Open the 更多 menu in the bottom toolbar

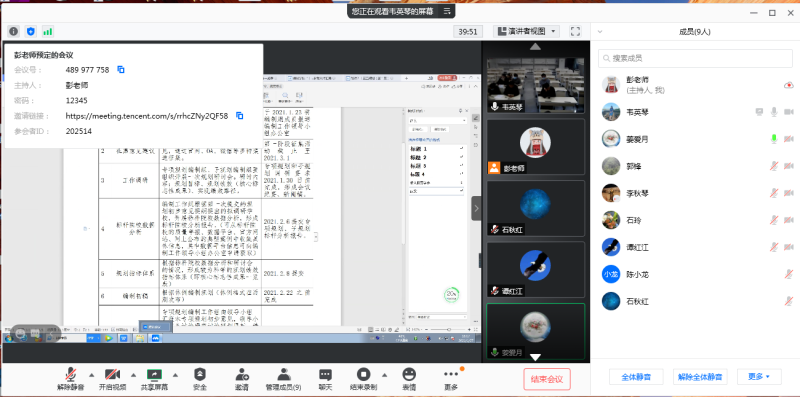tap(451, 379)
